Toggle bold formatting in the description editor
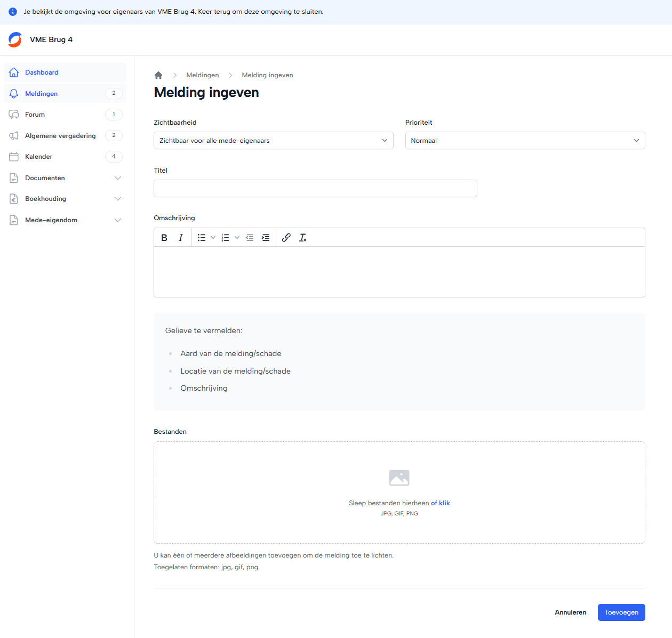Screen dimensions: 672x638 164,238
